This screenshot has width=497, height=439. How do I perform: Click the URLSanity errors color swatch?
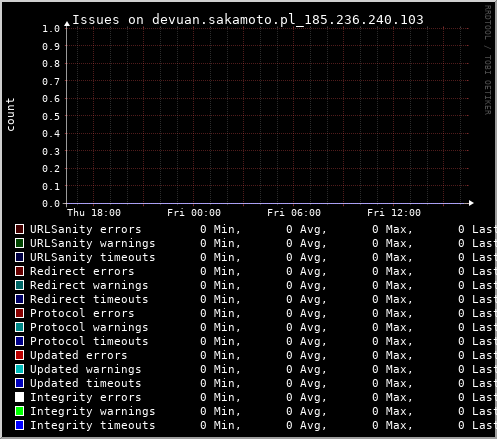click(19, 229)
